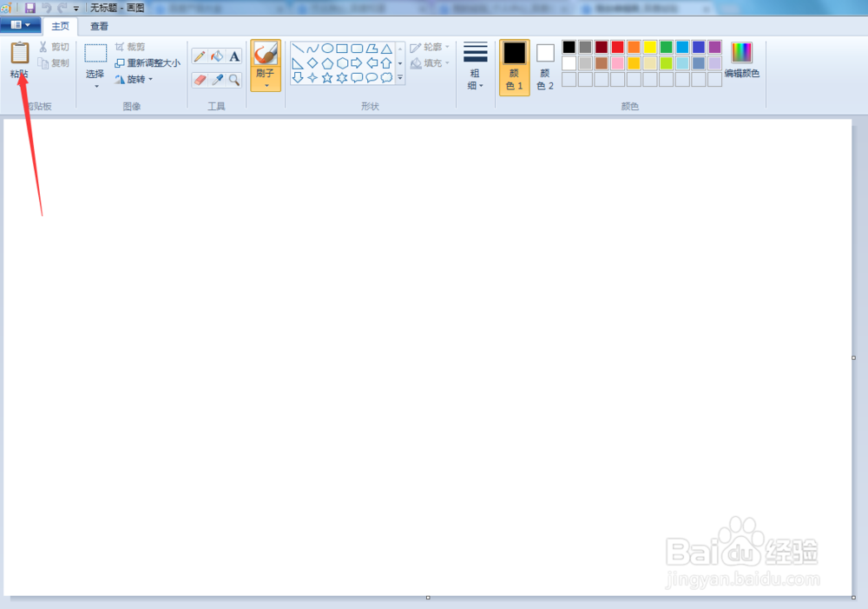Pick the Oval callout shape
This screenshot has height=609, width=868.
coord(372,77)
